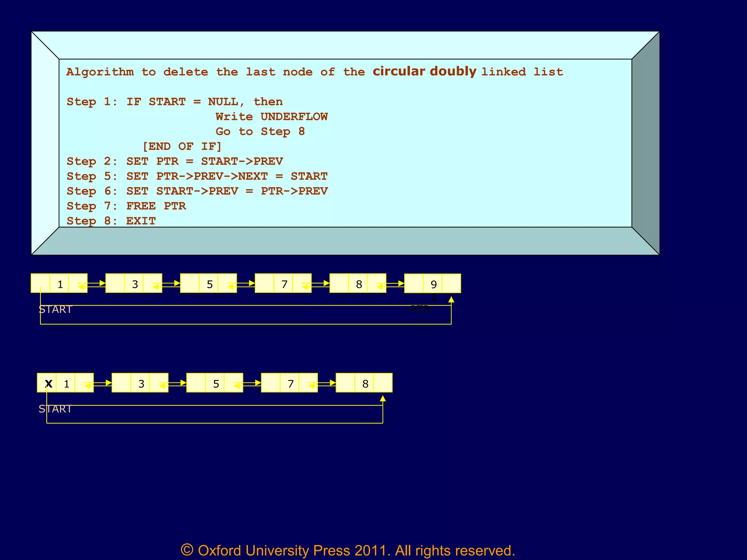Click the X mark in bottom list
This screenshot has height=560, width=747.
48,383
